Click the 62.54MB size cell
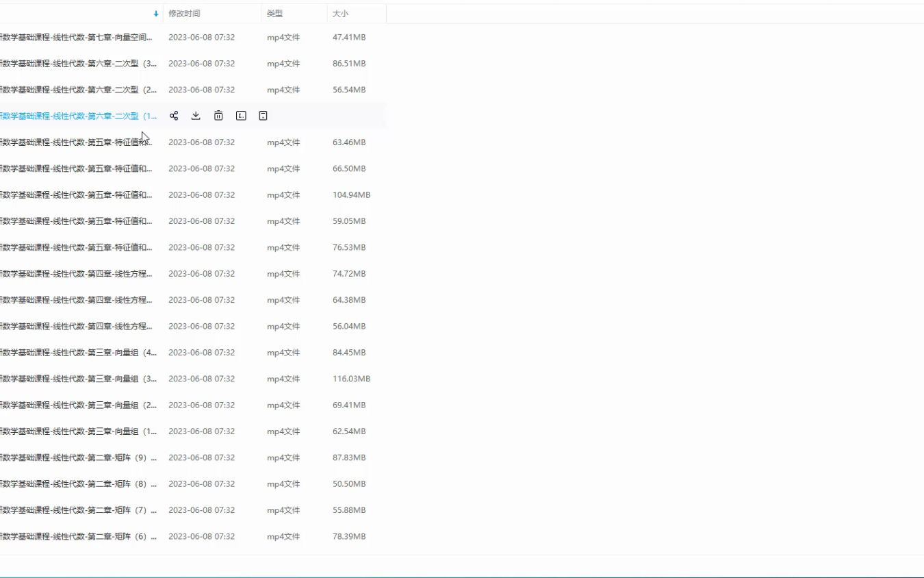Viewport: 924px width, 578px height. pos(349,431)
